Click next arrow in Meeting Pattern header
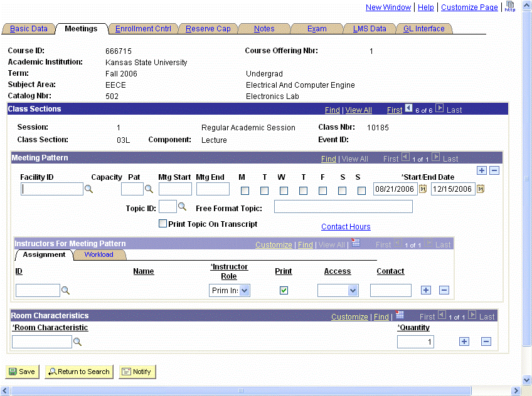Screen dimensions: 532x396 pos(436,157)
